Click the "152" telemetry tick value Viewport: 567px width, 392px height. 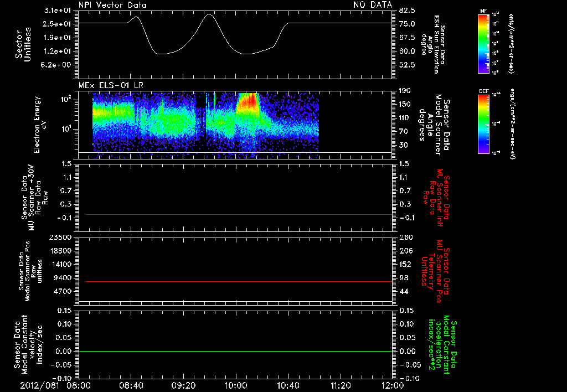click(405, 264)
